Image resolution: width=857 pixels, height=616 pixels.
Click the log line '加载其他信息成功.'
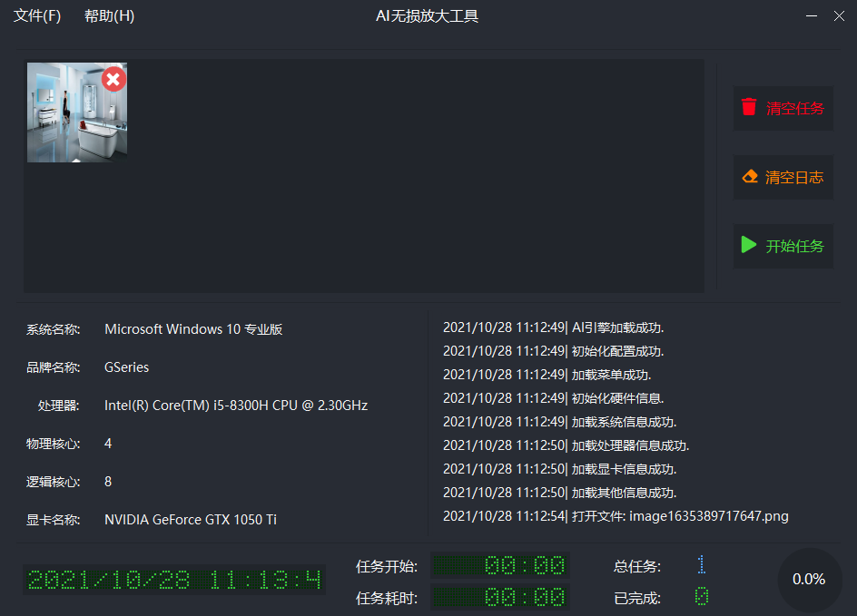coord(560,493)
